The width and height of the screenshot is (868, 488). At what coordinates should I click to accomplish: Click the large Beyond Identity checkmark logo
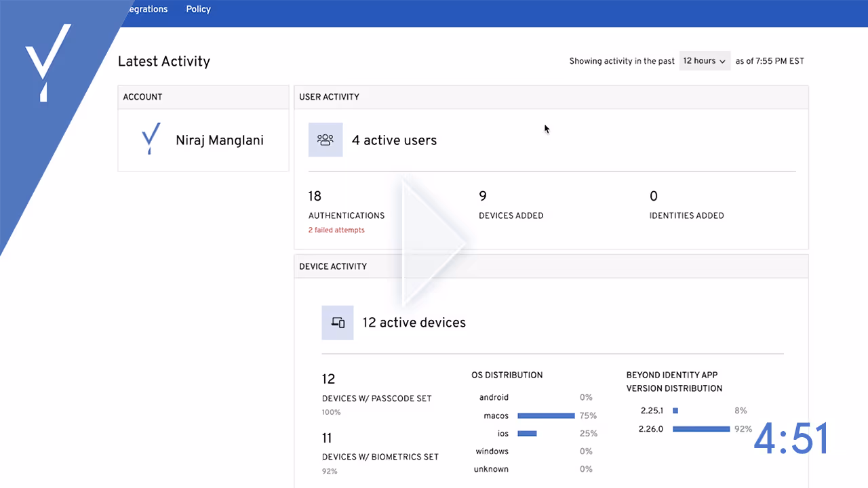(x=47, y=64)
